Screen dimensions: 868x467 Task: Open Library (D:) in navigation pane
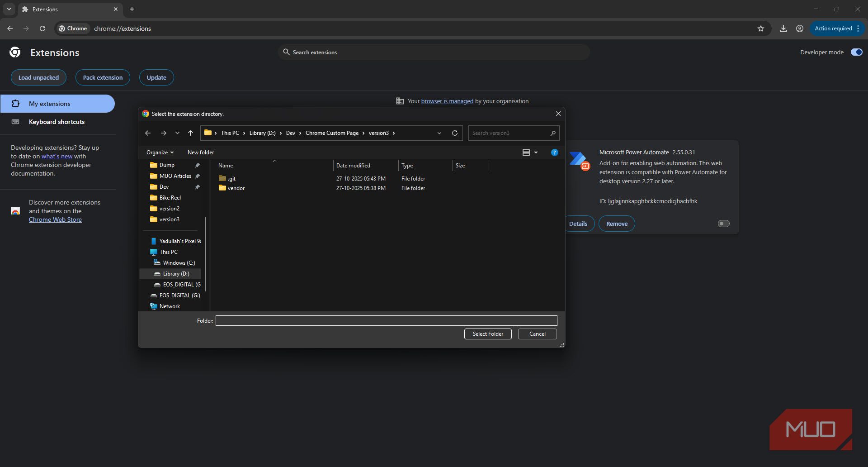[x=171, y=274]
